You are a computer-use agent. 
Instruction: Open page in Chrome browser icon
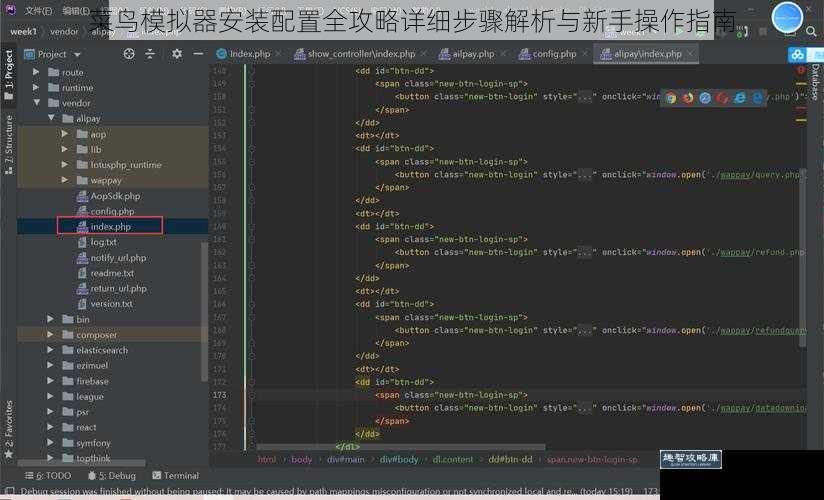pyautogui.click(x=671, y=98)
